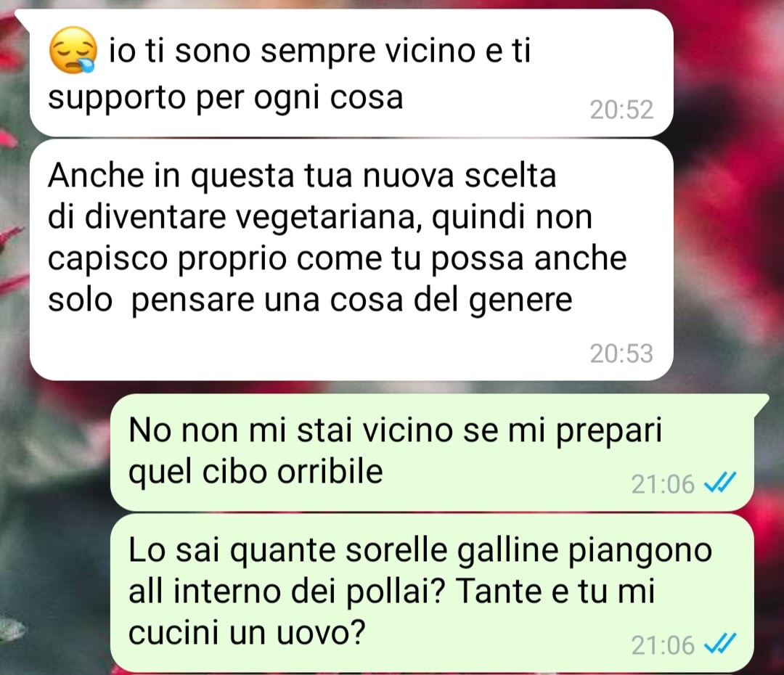Tap the 'Lo sai quante sorelle galline' message
The image size is (784, 675).
[431, 594]
